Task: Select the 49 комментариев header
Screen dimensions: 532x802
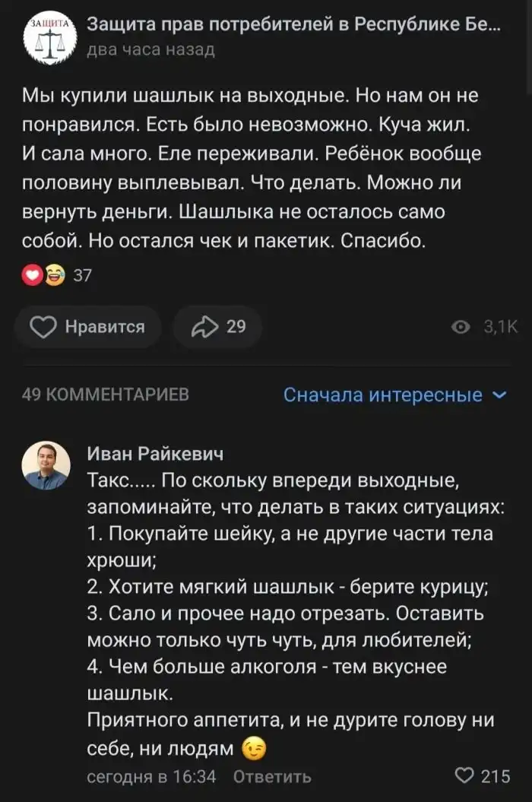Action: (106, 395)
